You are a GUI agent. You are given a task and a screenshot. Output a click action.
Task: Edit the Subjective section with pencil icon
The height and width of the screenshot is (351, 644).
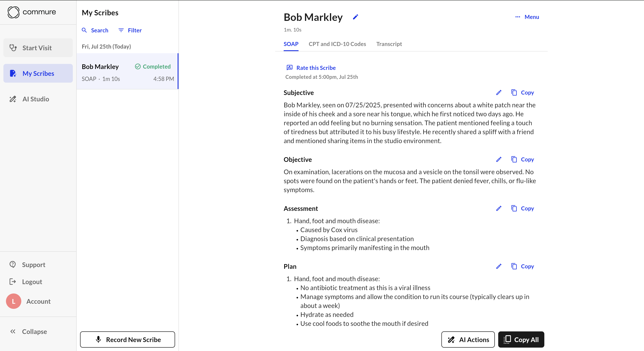point(499,92)
